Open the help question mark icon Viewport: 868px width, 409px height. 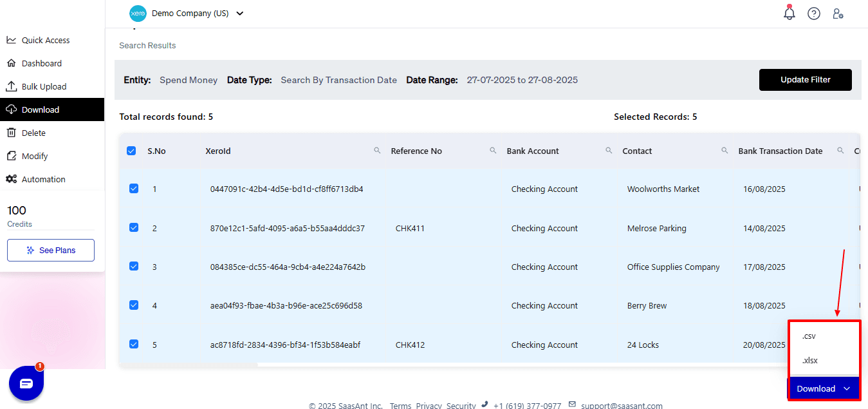tap(814, 14)
